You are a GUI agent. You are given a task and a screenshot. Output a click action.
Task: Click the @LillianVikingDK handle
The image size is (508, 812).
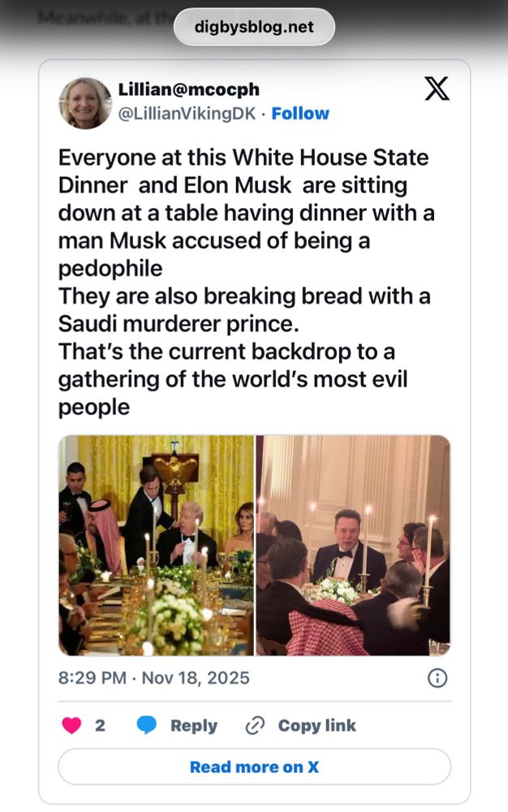[187, 114]
